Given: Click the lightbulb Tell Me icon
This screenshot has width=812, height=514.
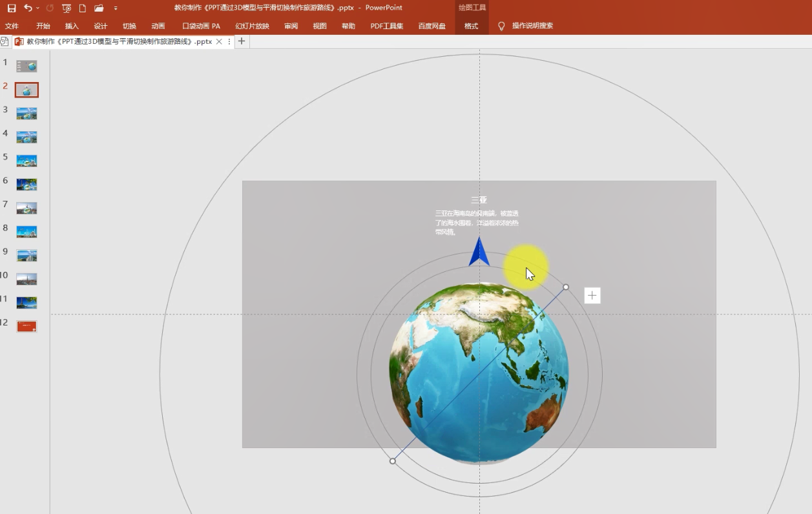Looking at the screenshot, I should [501, 26].
